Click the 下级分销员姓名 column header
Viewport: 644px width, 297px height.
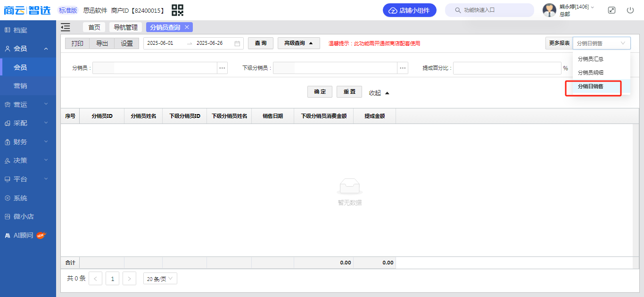229,116
